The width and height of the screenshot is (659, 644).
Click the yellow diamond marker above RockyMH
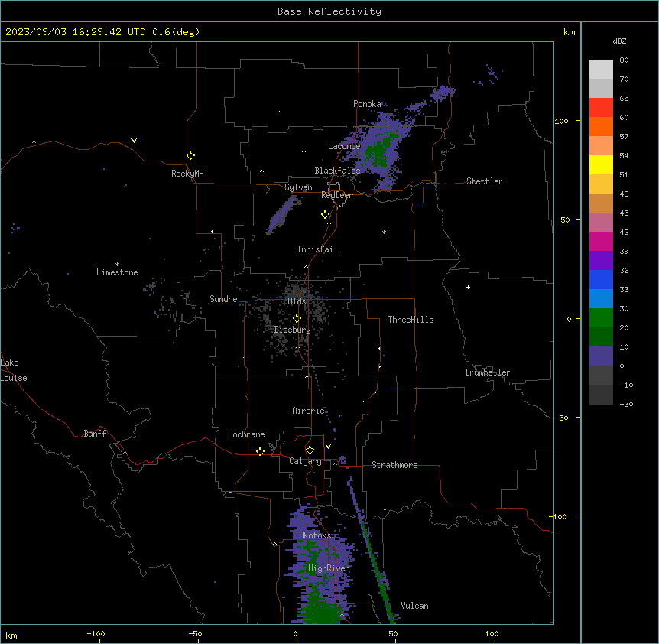pos(190,155)
